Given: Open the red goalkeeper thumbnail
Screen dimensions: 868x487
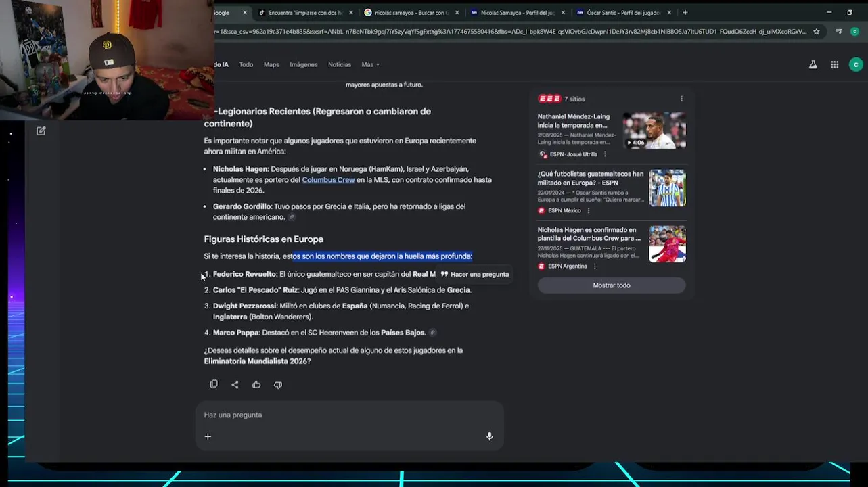Looking at the screenshot, I should click(667, 243).
